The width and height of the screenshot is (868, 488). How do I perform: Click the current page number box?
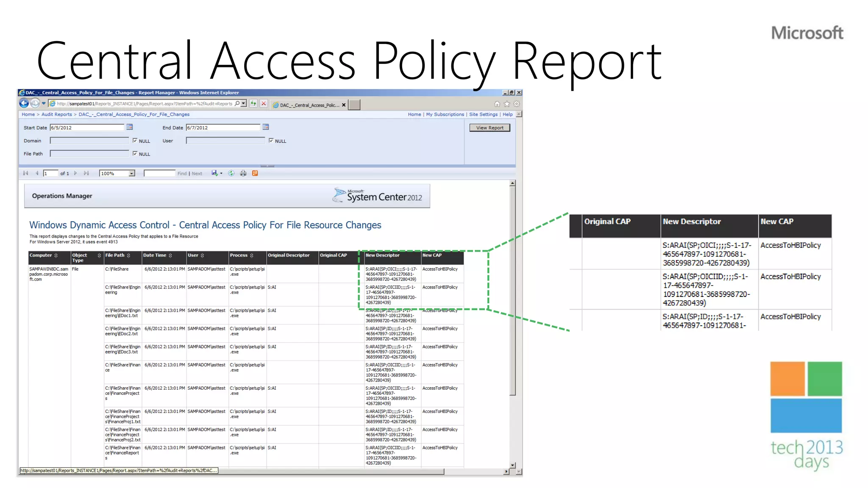pyautogui.click(x=50, y=173)
